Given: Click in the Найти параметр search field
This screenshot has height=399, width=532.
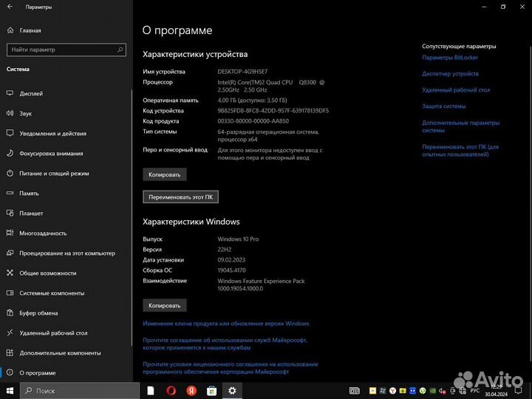Looking at the screenshot, I should coord(66,50).
